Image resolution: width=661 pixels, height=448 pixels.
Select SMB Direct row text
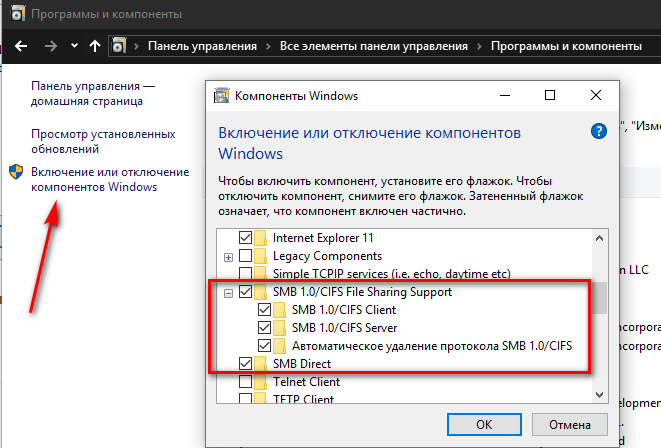coord(302,364)
